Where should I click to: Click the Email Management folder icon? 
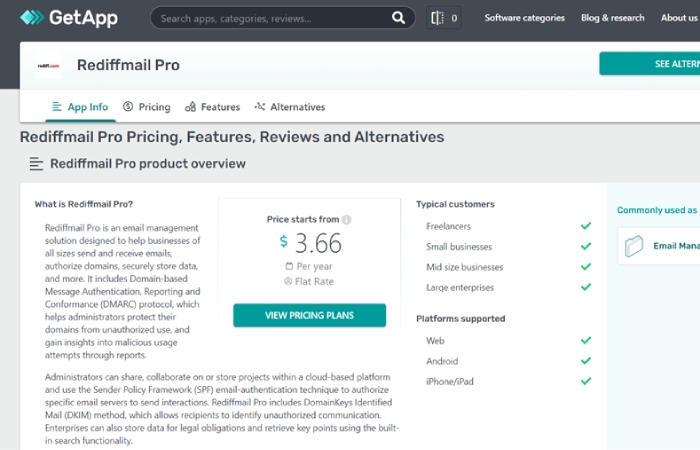click(x=633, y=246)
